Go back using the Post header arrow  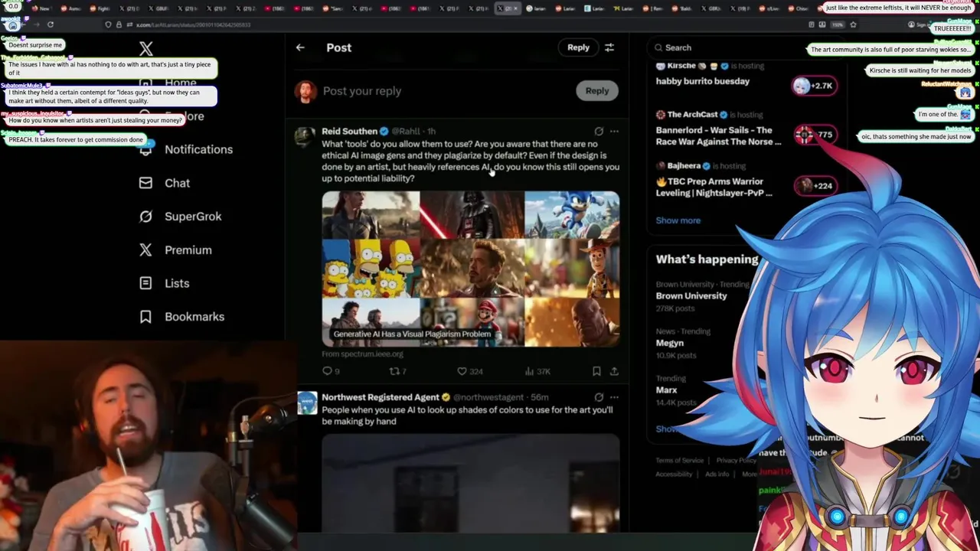[x=300, y=47]
